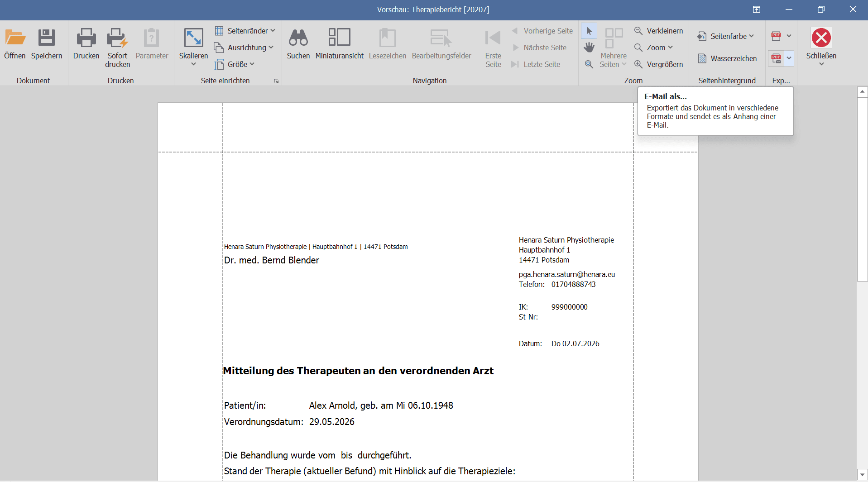Click the email 'pga.henara.saturn@henara.eu'
This screenshot has width=868, height=482.
click(x=567, y=274)
